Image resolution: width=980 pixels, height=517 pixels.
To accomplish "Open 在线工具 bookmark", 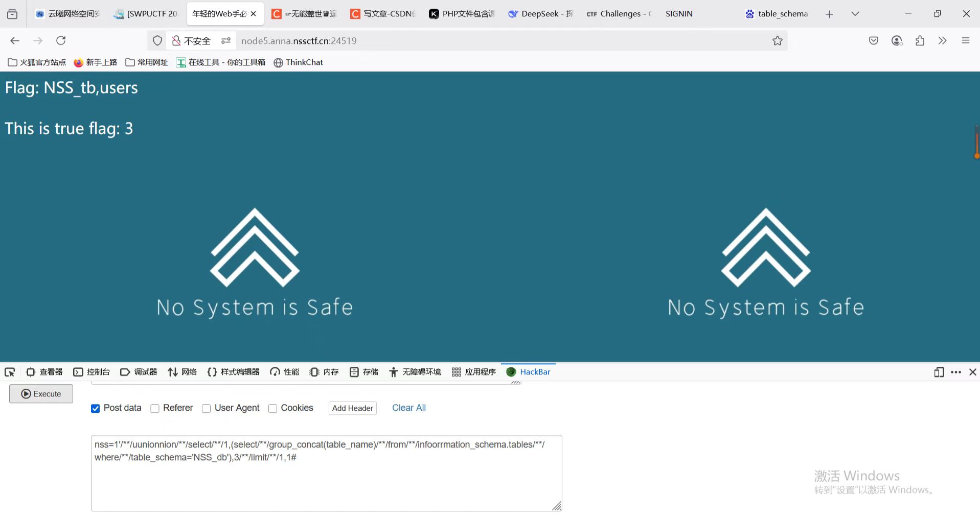I will point(221,62).
